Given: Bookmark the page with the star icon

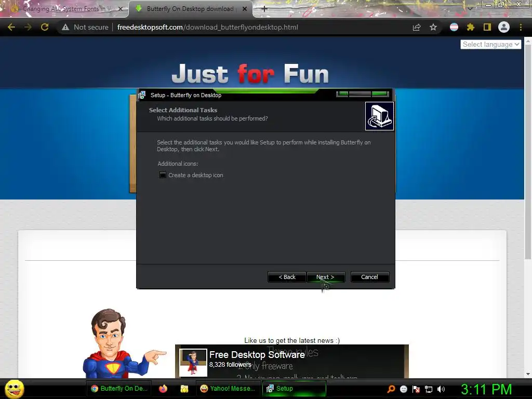Looking at the screenshot, I should (x=433, y=27).
